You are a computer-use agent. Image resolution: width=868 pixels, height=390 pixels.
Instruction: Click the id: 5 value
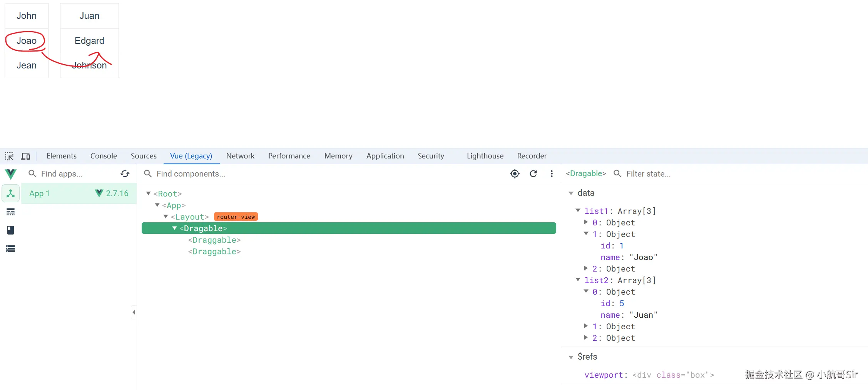pyautogui.click(x=622, y=303)
